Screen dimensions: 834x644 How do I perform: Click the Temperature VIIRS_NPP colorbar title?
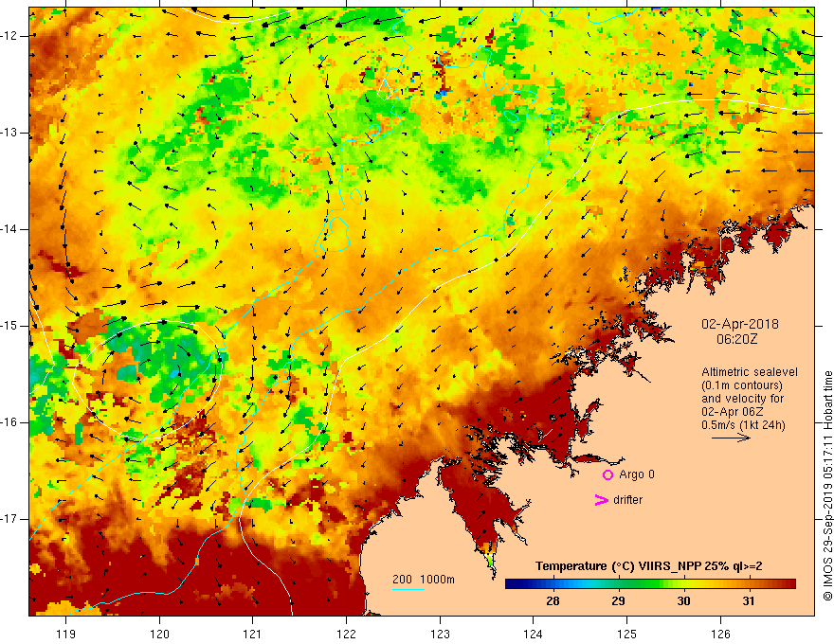click(649, 566)
